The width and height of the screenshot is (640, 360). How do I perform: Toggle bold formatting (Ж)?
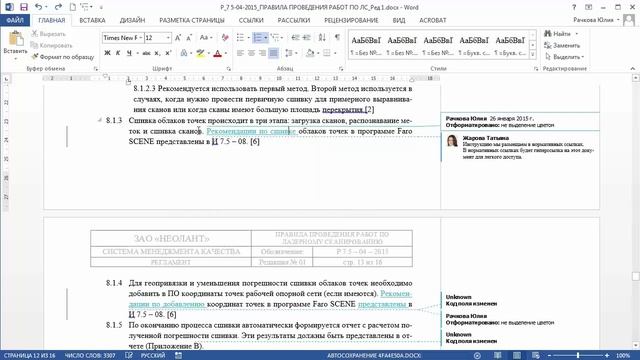(x=107, y=53)
